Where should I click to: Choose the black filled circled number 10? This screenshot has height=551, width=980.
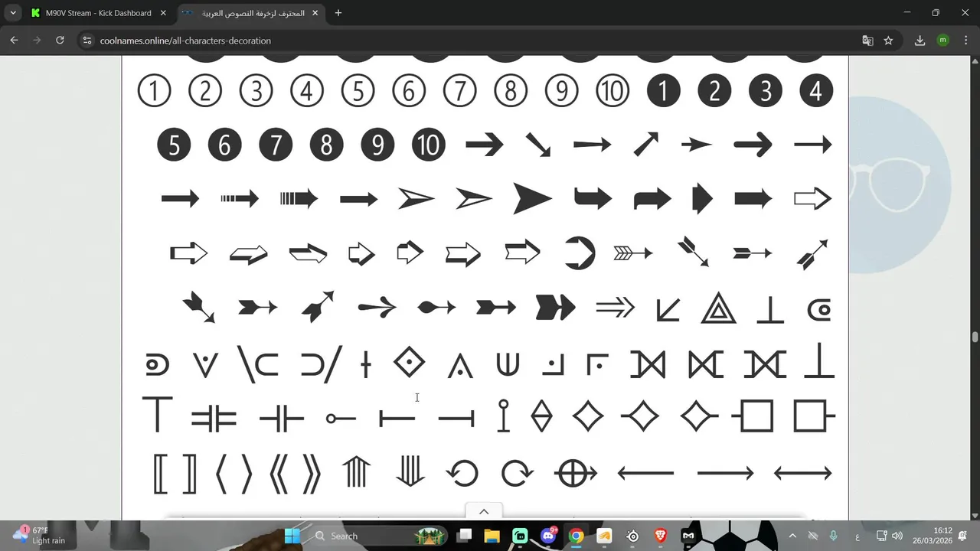[x=429, y=145]
